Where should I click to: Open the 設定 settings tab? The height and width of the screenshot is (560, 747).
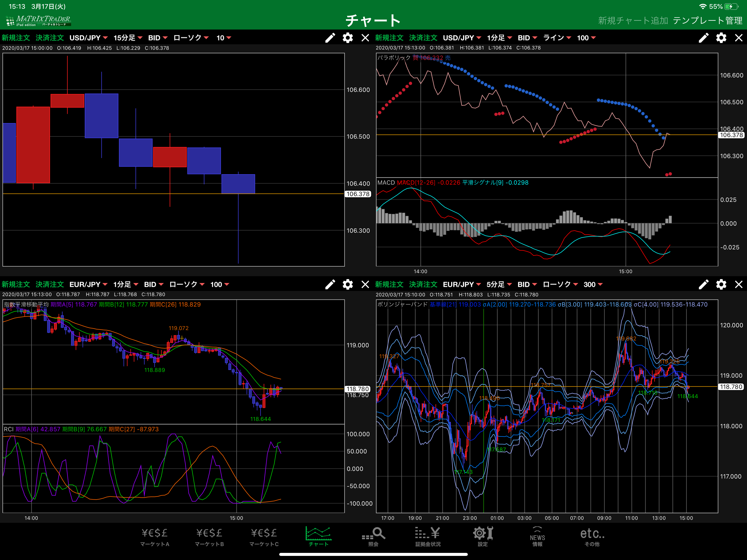[483, 537]
